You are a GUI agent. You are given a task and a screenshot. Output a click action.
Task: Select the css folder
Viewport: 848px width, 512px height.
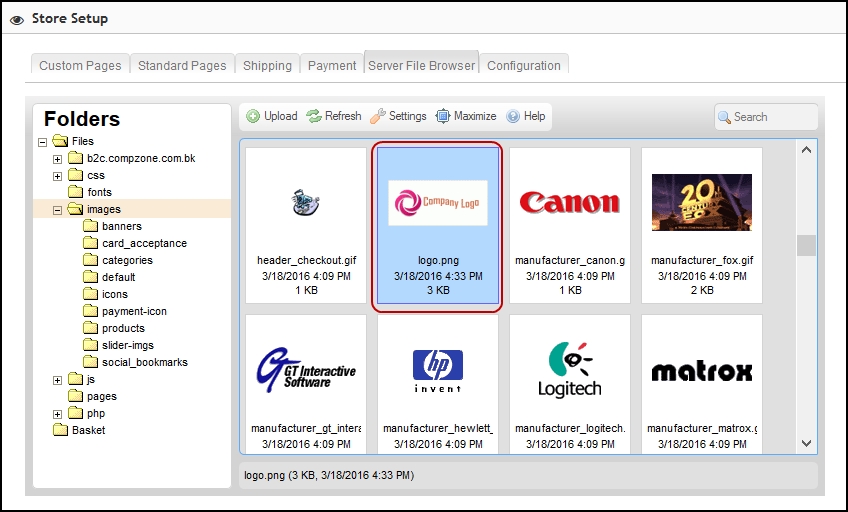pos(87,175)
